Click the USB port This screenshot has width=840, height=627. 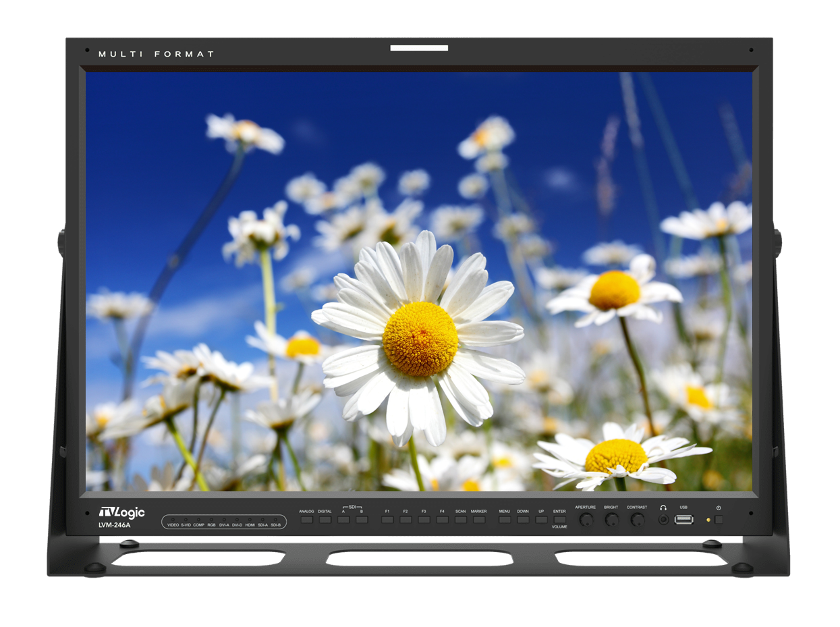(683, 520)
